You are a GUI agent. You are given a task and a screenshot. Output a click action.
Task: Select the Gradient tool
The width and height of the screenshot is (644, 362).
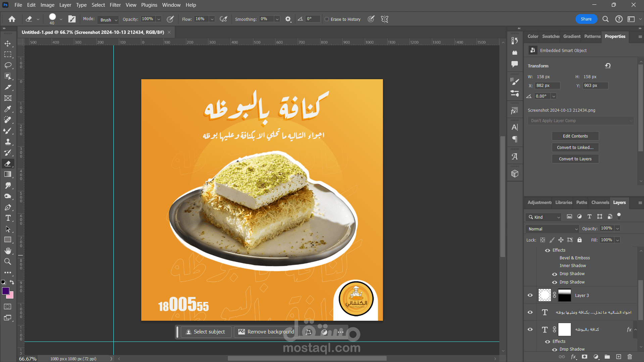[8, 174]
